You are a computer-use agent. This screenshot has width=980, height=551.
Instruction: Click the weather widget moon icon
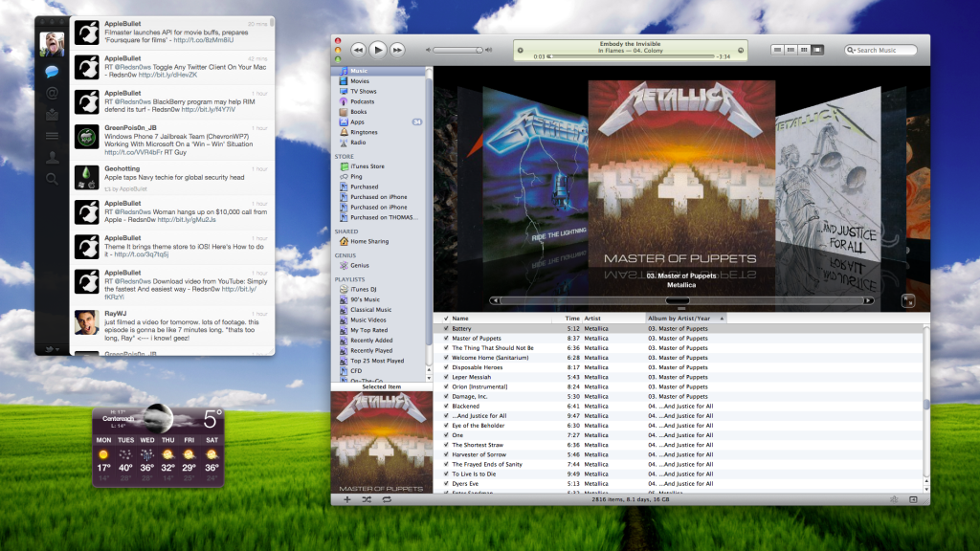point(158,417)
